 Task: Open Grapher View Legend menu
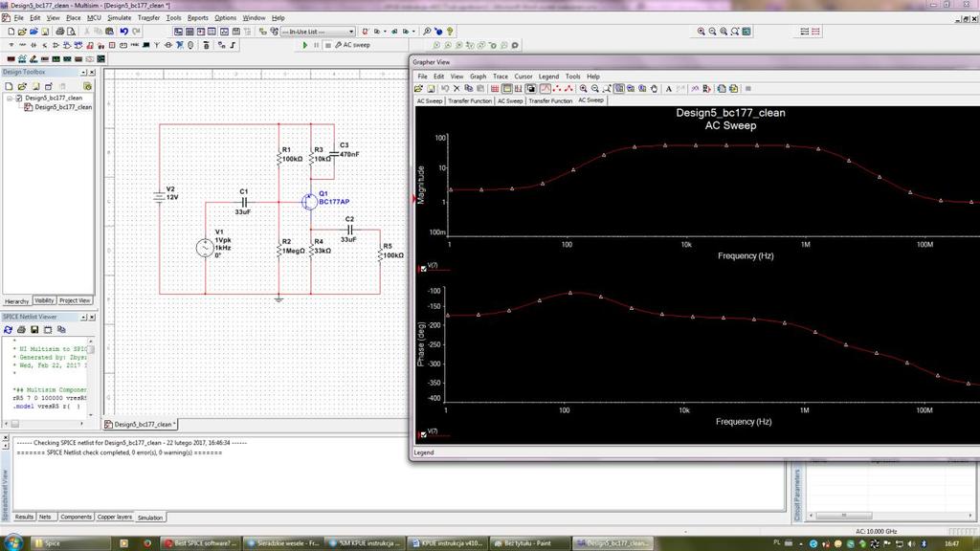tap(548, 77)
